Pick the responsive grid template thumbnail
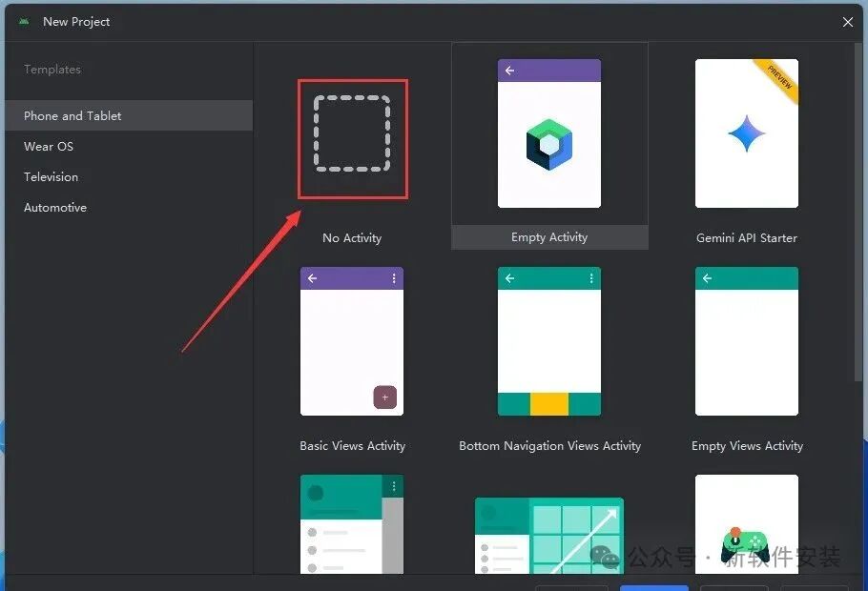 tap(549, 536)
